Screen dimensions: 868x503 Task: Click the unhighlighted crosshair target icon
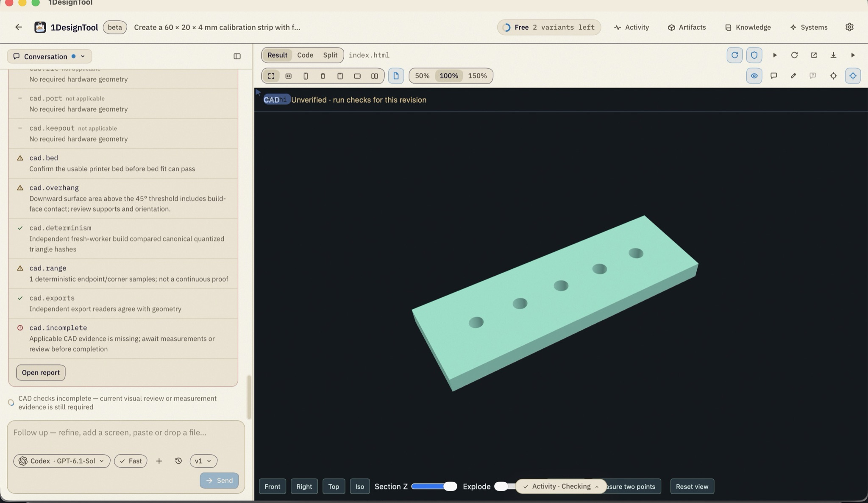(x=833, y=76)
